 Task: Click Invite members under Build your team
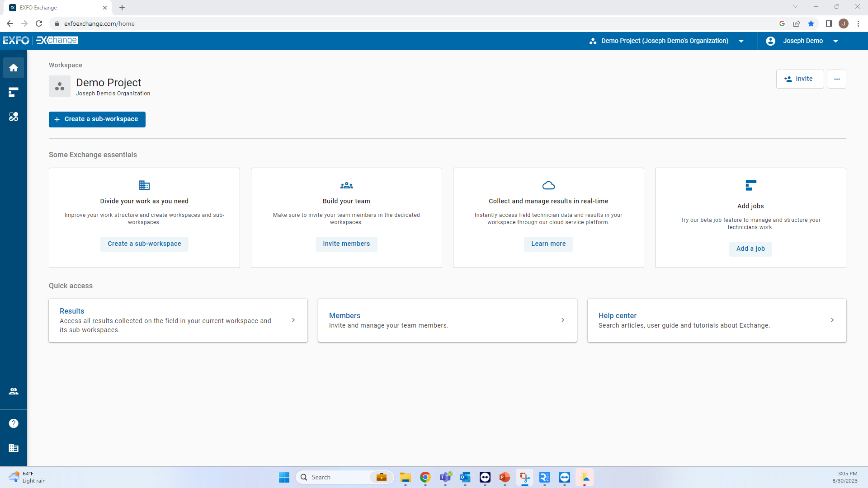(346, 244)
